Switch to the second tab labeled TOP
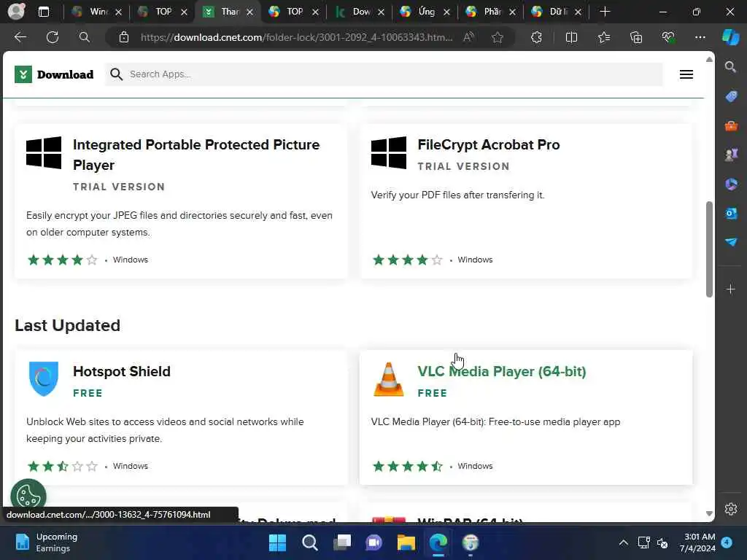747x560 pixels. click(x=162, y=12)
